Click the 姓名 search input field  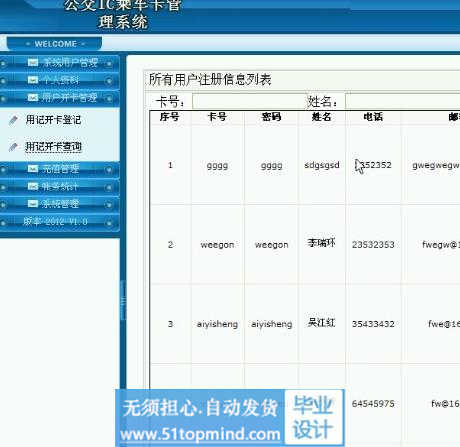pyautogui.click(x=403, y=102)
